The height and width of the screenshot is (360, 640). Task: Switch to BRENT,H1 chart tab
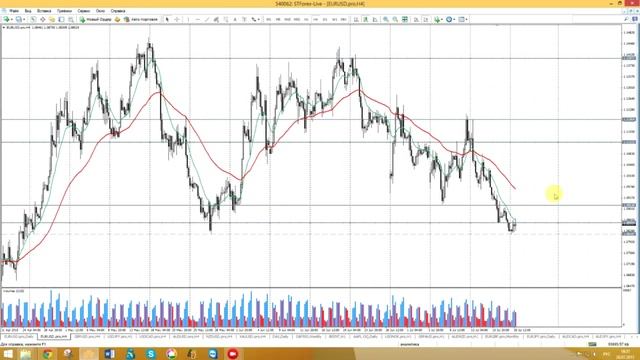[x=337, y=337]
